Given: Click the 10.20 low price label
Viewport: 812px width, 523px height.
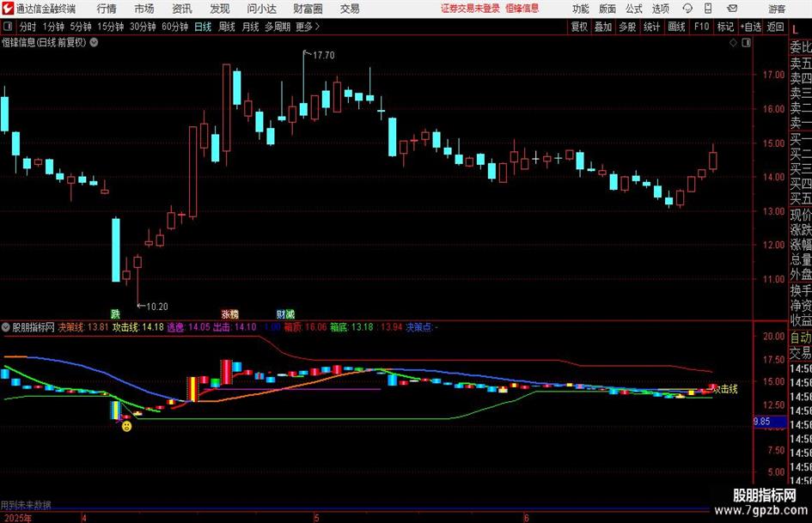Looking at the screenshot, I should [157, 307].
